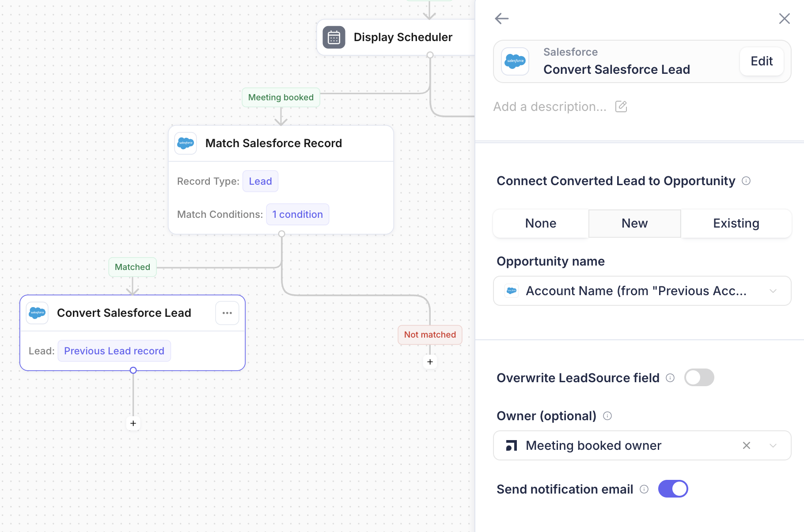Select the None opportunity option
Image resolution: width=804 pixels, height=532 pixels.
[541, 223]
